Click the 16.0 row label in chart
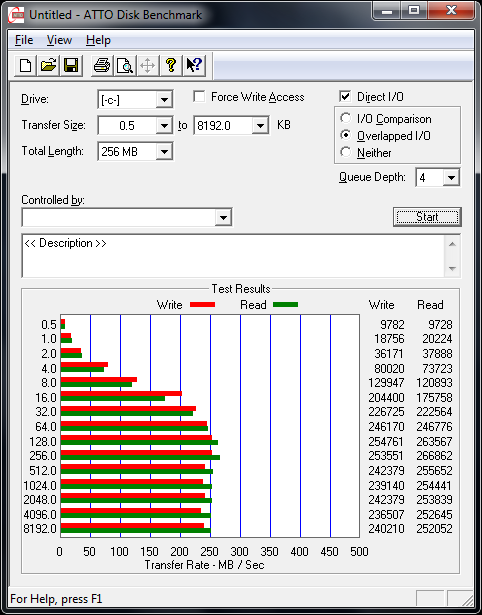Screen dimensions: 482x615 pyautogui.click(x=46, y=398)
